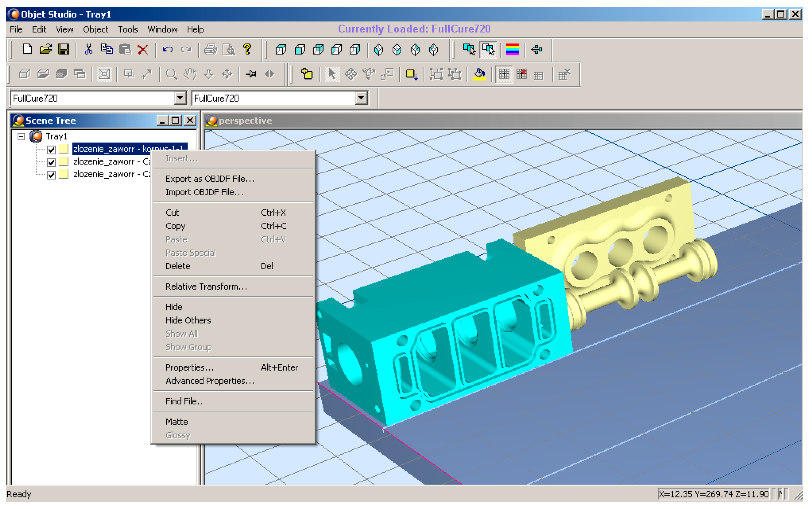Click the yellow question mark help icon

click(x=247, y=49)
